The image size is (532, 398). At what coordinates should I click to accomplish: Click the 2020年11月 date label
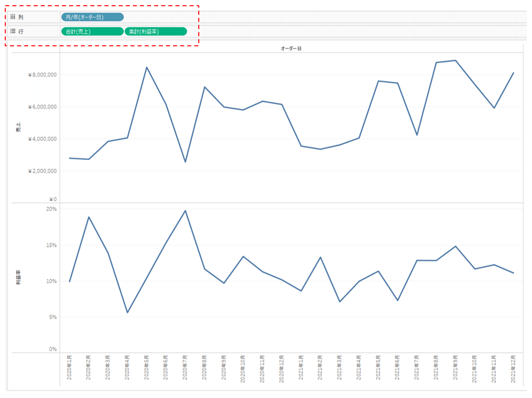(x=262, y=369)
